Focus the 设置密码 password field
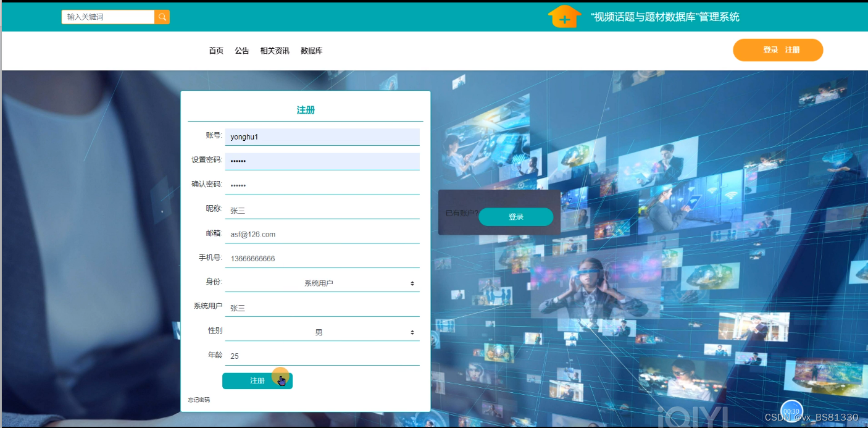The width and height of the screenshot is (868, 428). (x=322, y=161)
